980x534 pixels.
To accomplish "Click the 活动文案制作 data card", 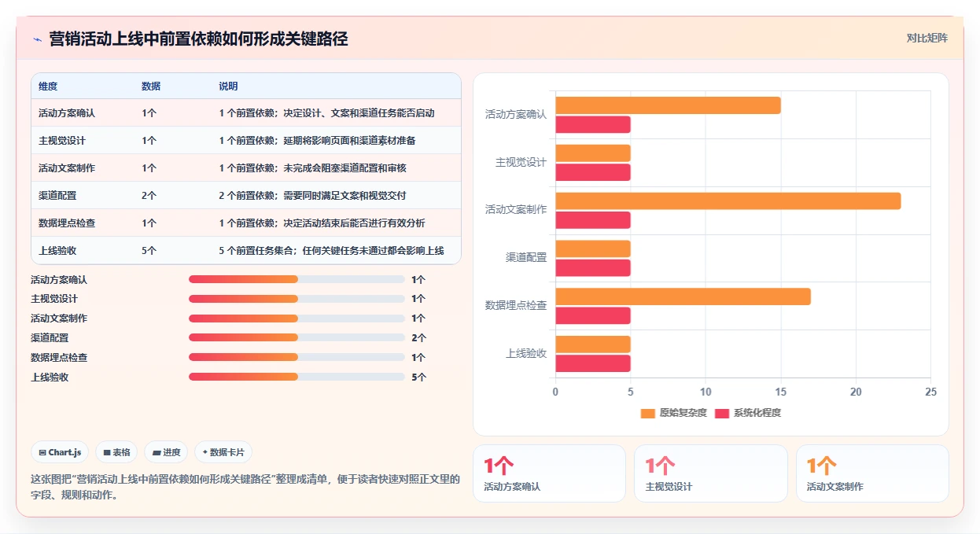I will click(x=872, y=473).
